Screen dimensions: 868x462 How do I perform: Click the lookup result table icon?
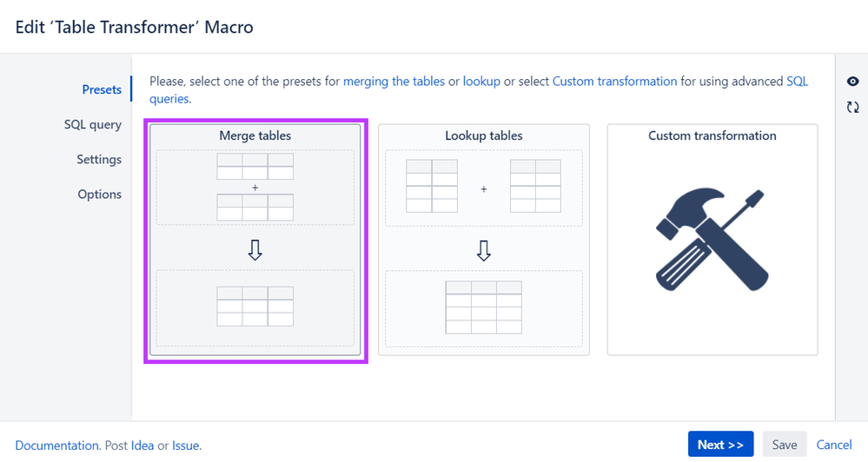[x=484, y=307]
